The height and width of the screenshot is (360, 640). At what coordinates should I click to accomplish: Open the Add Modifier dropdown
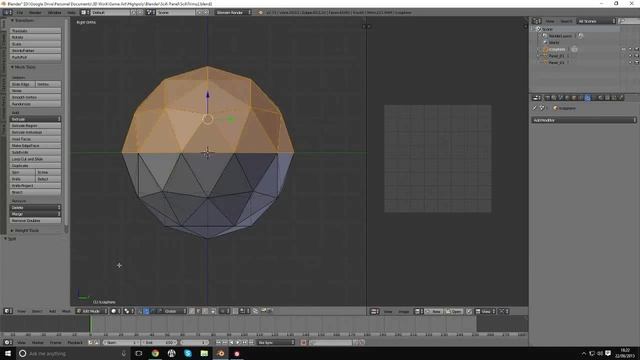tap(584, 120)
